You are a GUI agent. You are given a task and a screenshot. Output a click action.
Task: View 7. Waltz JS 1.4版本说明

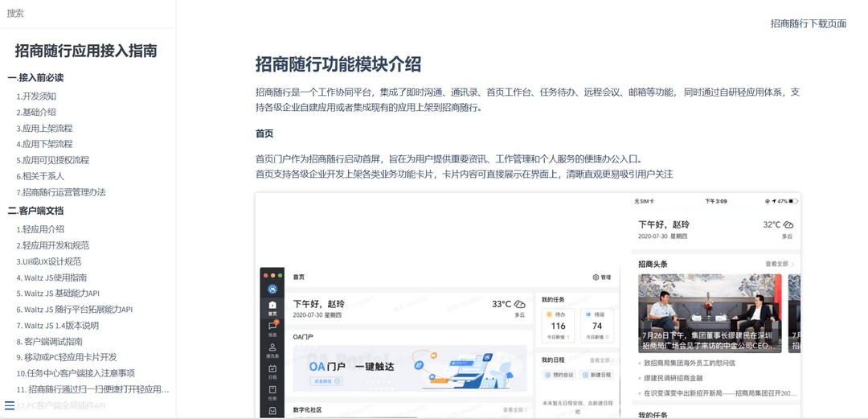[58, 326]
